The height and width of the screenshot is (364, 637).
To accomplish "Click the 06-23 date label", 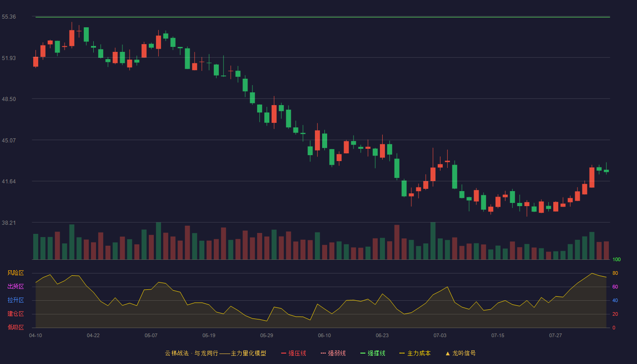I will click(382, 335).
